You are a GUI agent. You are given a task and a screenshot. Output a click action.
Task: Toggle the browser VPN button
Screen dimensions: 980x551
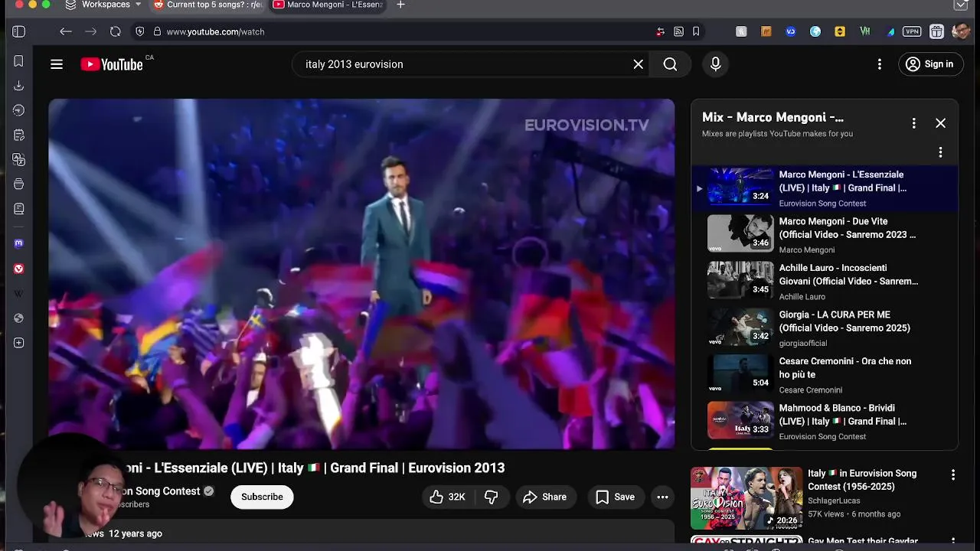click(x=912, y=31)
